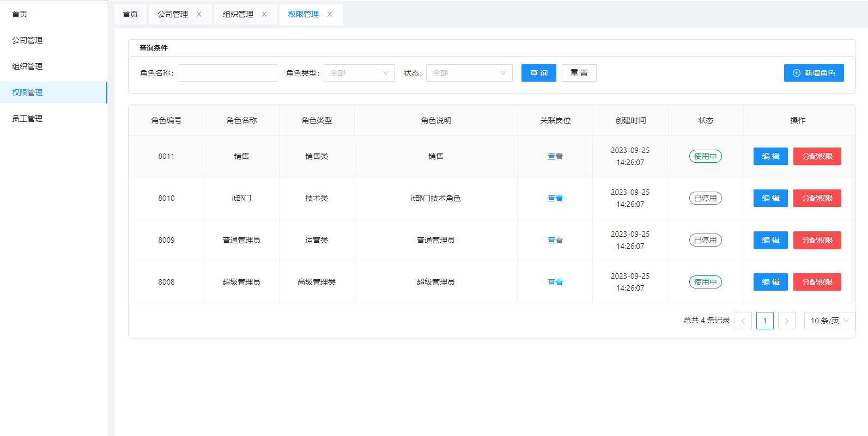
Task: Click 分配权限 for role 8010
Action: [817, 198]
